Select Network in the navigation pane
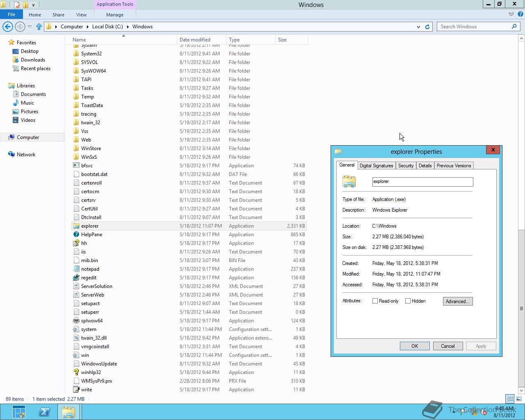Image resolution: width=525 pixels, height=420 pixels. click(26, 155)
